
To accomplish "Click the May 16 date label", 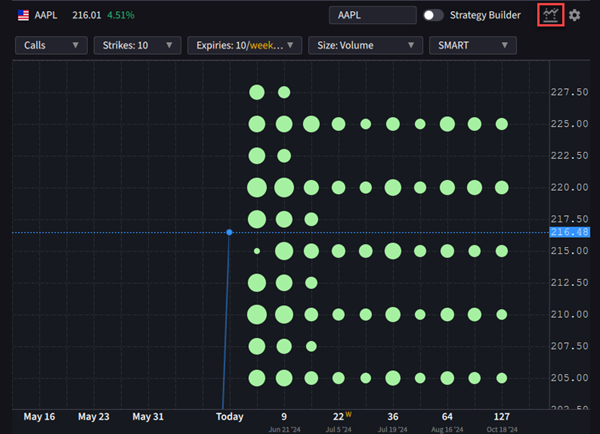I will [39, 416].
